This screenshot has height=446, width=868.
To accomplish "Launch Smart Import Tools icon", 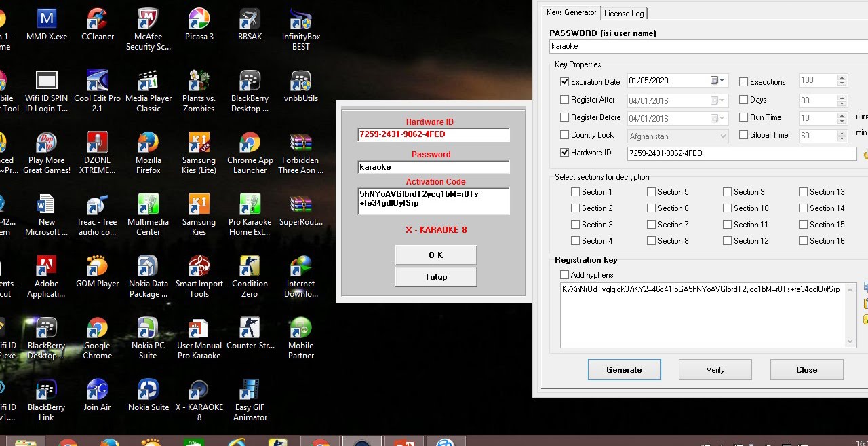I will (x=199, y=276).
